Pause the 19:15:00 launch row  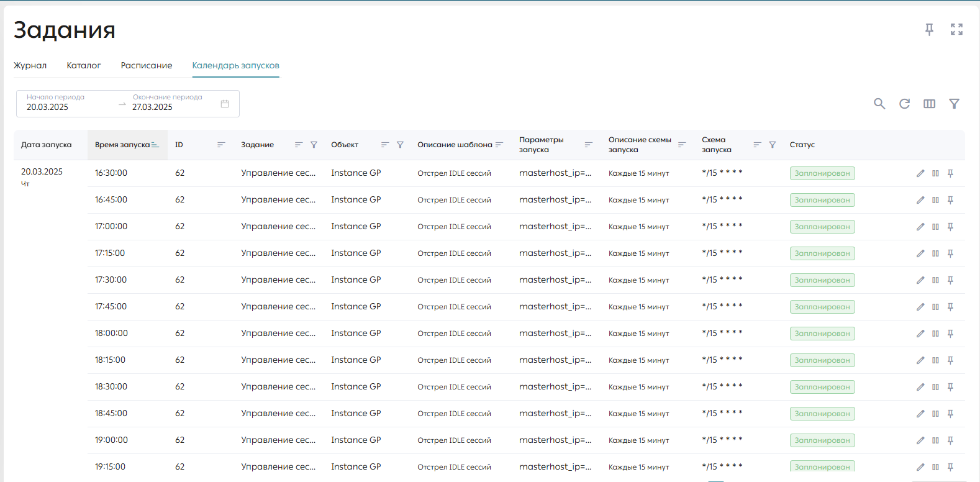point(935,467)
